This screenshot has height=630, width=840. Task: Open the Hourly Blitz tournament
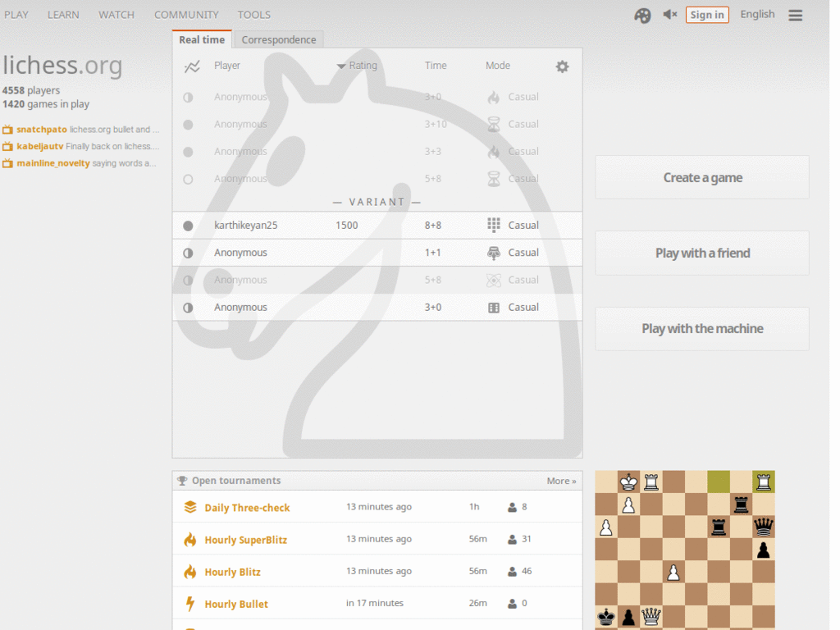232,572
